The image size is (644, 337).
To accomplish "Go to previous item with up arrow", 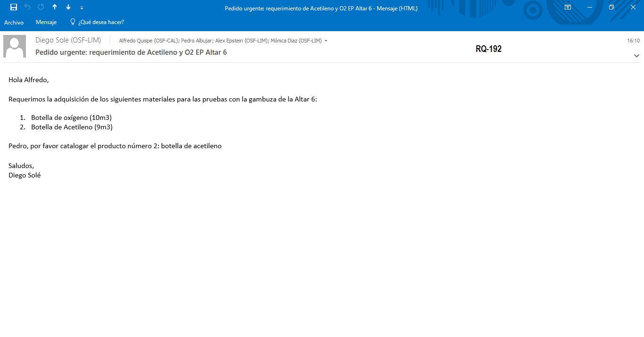I will tap(55, 7).
